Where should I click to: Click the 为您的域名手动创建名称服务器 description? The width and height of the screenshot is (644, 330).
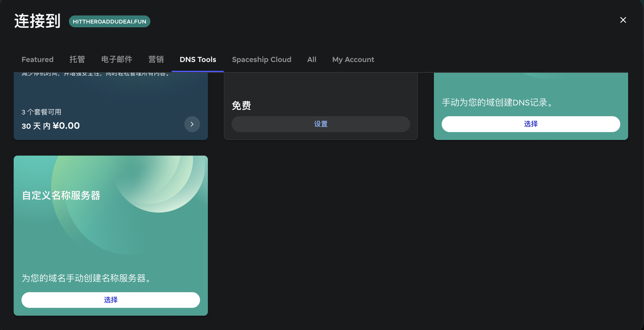tap(86, 278)
